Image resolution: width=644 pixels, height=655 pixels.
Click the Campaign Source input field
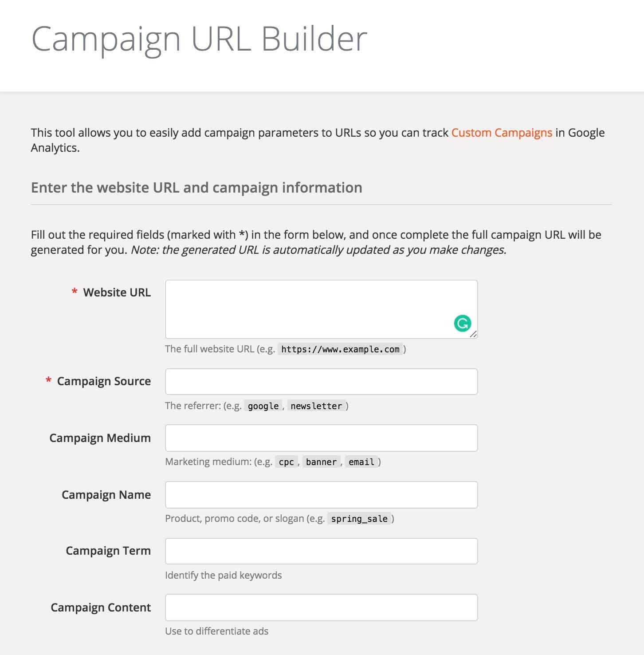point(322,382)
